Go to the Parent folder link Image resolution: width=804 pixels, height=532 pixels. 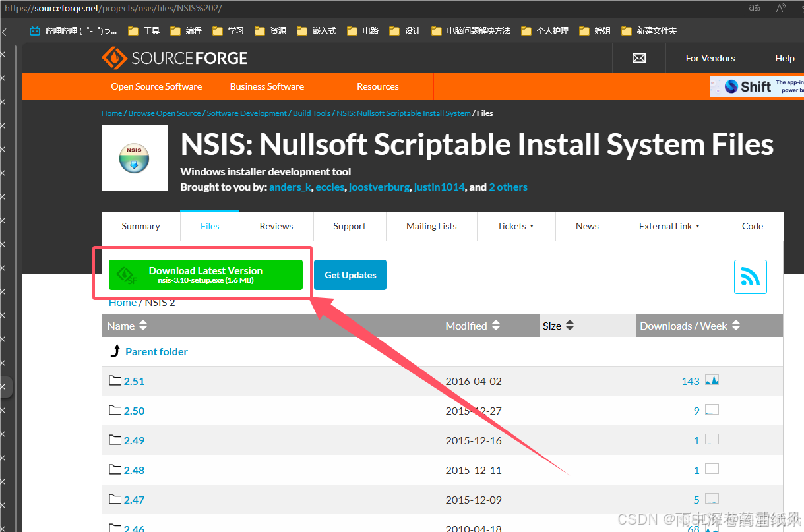coord(156,351)
